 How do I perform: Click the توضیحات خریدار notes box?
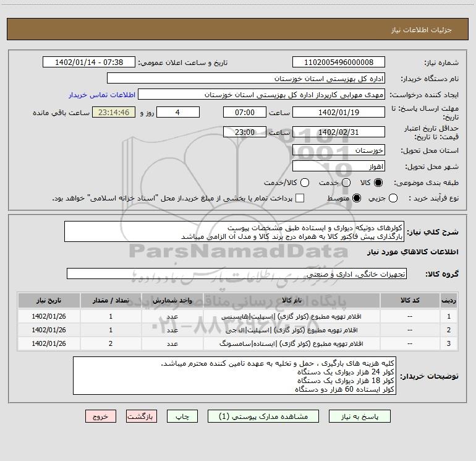(234, 376)
